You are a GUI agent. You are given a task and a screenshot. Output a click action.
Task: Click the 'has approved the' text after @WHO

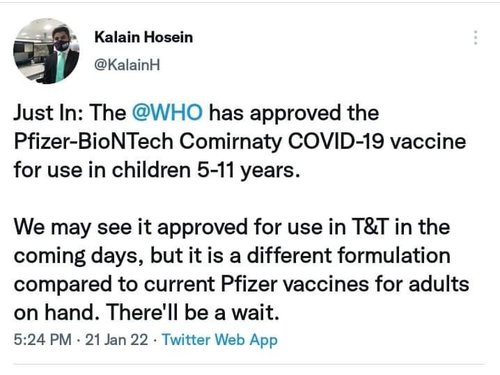click(294, 113)
